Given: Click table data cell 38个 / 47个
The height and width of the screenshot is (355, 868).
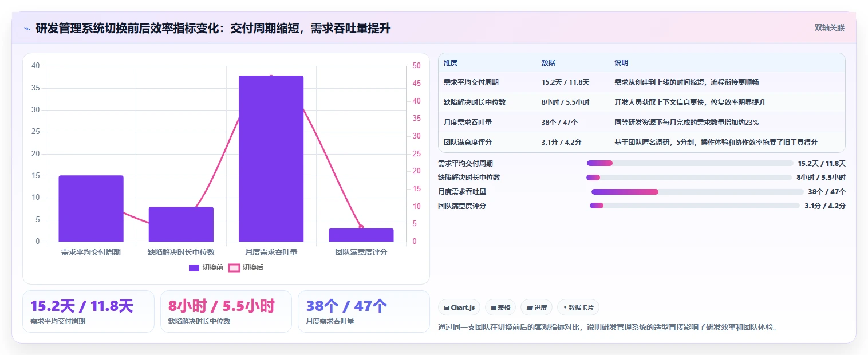Looking at the screenshot, I should click(559, 123).
